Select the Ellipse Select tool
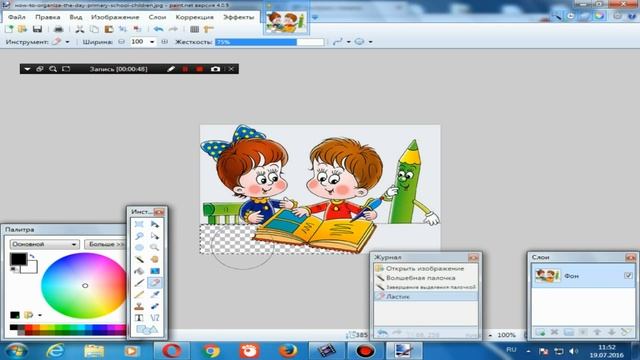640x360 pixels. (139, 247)
